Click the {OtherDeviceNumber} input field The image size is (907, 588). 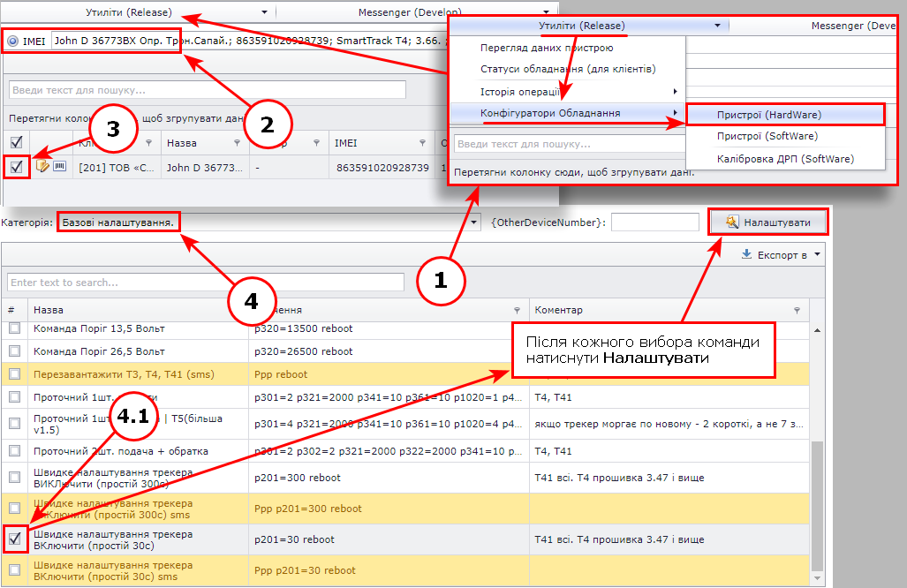pos(654,222)
